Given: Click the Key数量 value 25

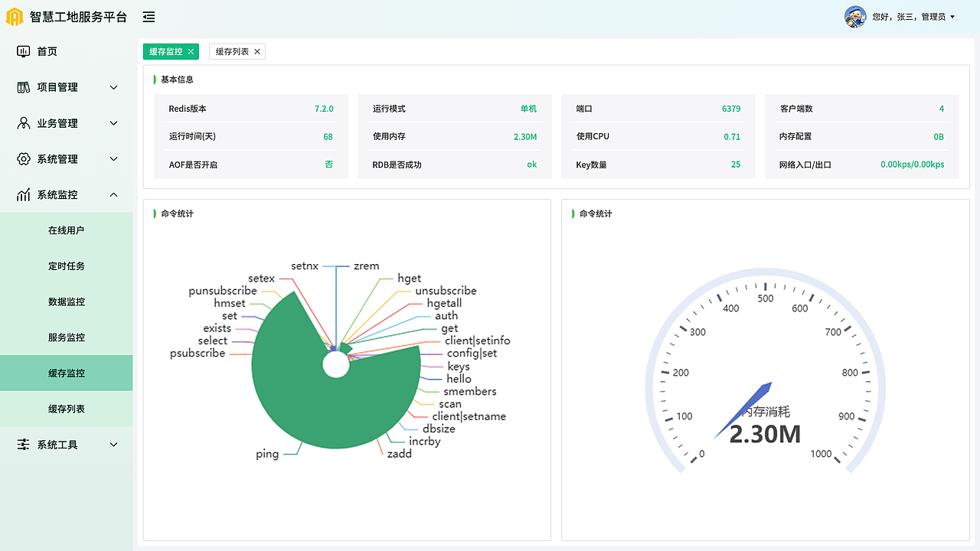Looking at the screenshot, I should (736, 165).
